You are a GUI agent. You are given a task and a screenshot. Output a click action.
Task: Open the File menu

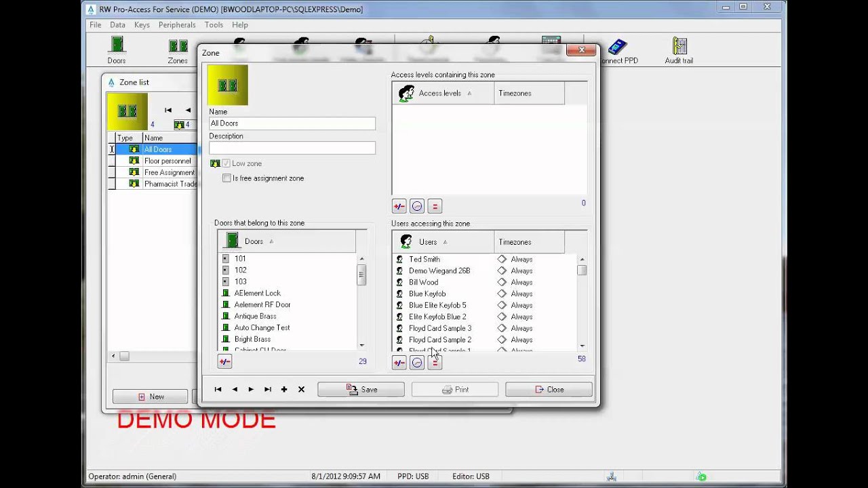pyautogui.click(x=96, y=24)
